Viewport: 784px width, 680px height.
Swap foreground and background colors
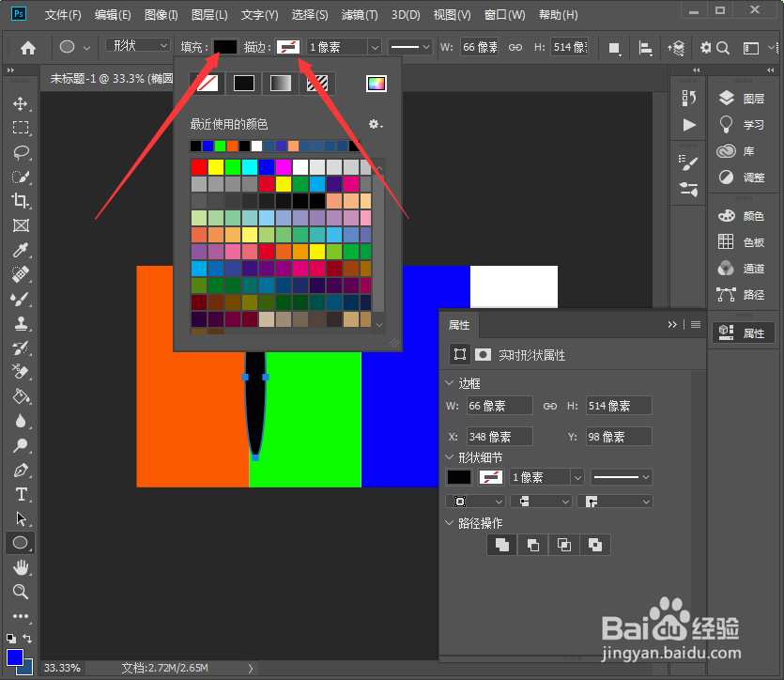pyautogui.click(x=27, y=639)
